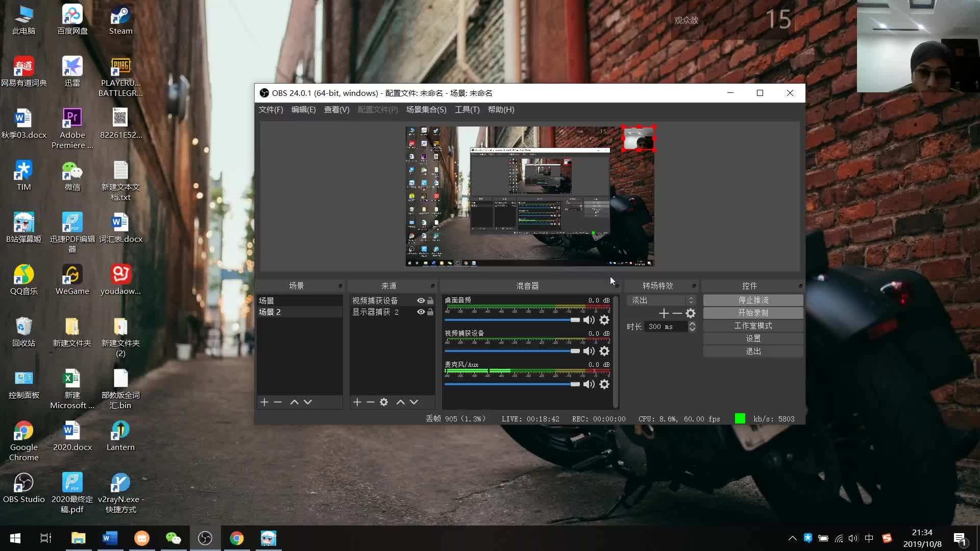
Task: Open settings gear for 麦克风/aux mixer
Action: 604,384
